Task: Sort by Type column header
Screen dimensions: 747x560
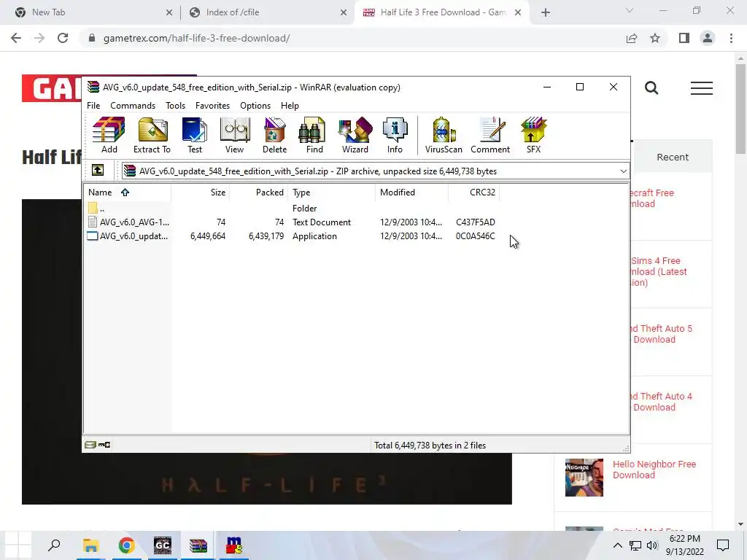Action: coord(331,192)
